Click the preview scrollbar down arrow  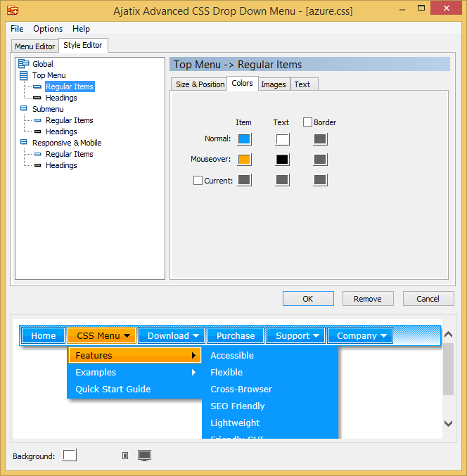tap(448, 423)
